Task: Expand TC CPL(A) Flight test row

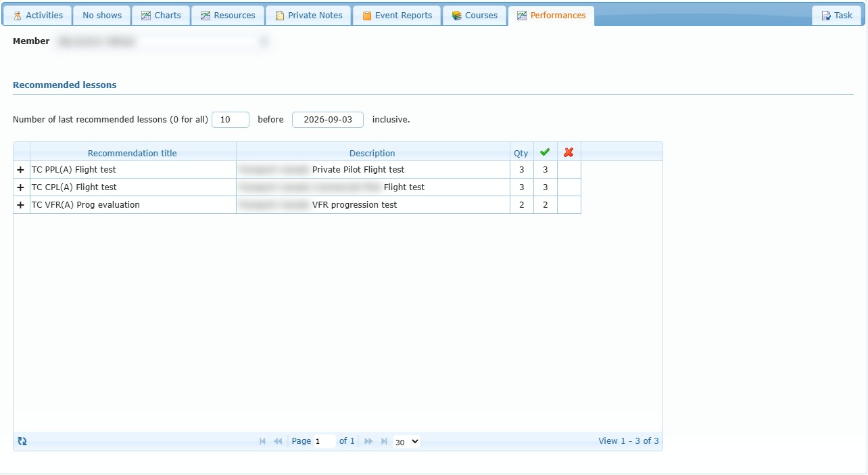Action: click(x=20, y=187)
